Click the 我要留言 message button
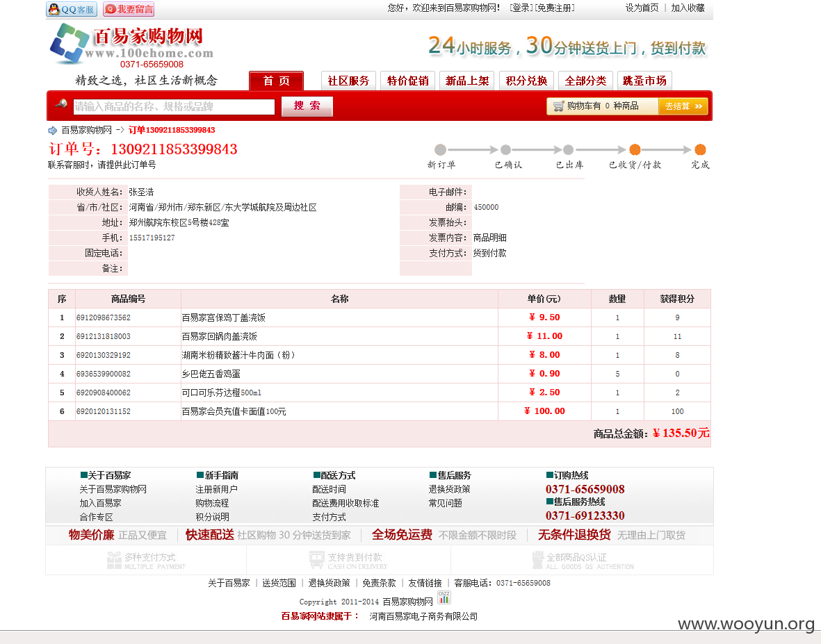This screenshot has height=644, width=821. tap(129, 10)
